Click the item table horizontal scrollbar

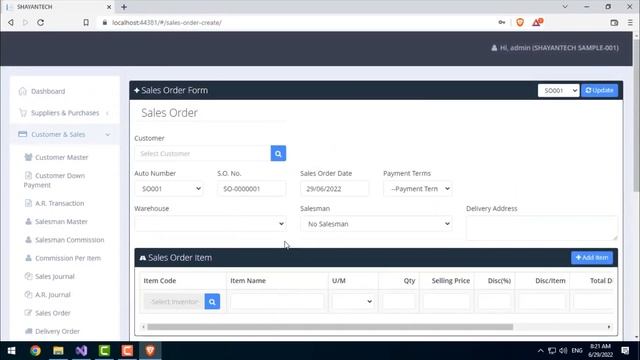(330, 327)
